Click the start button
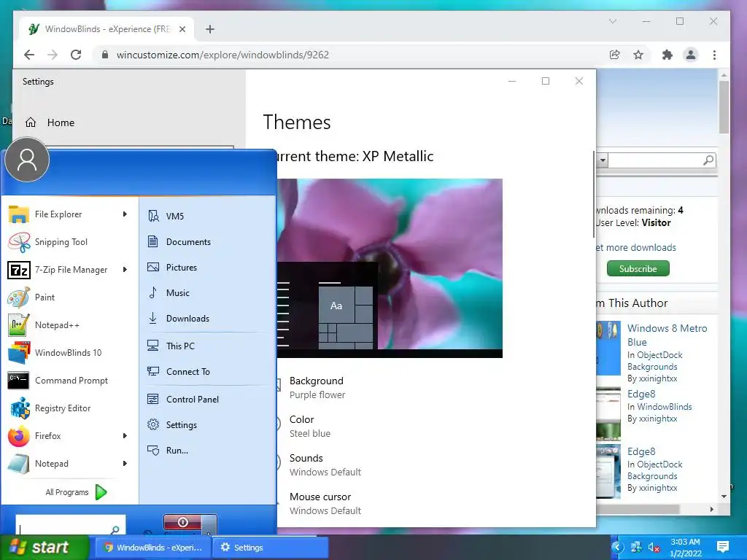Viewport: 747px width, 560px height. (x=44, y=547)
